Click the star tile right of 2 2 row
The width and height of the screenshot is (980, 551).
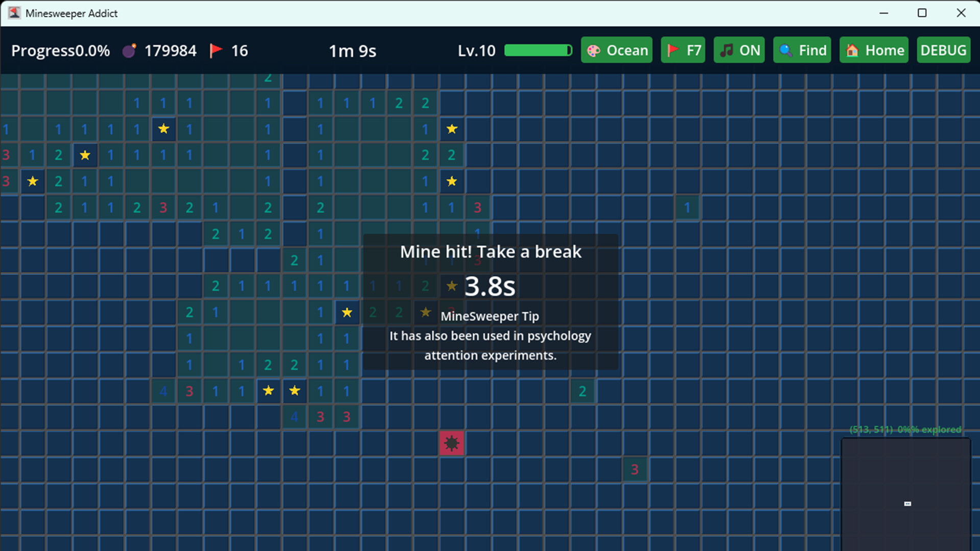(426, 312)
